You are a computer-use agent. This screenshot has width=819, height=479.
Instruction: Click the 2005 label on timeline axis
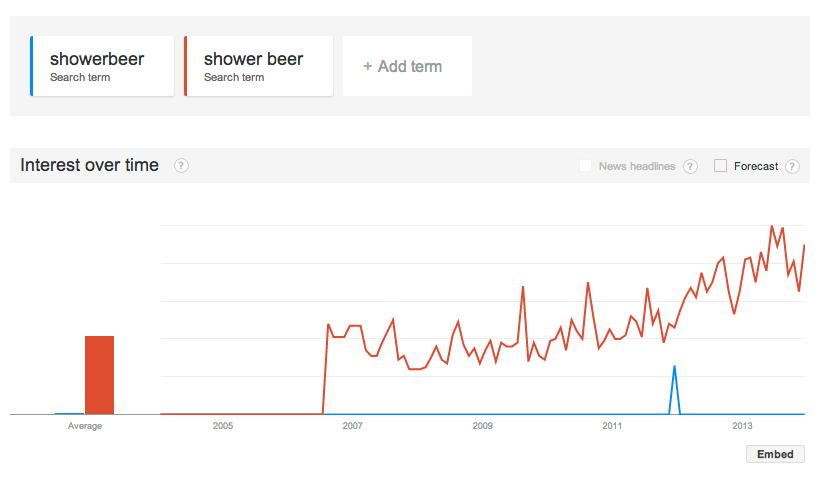223,426
